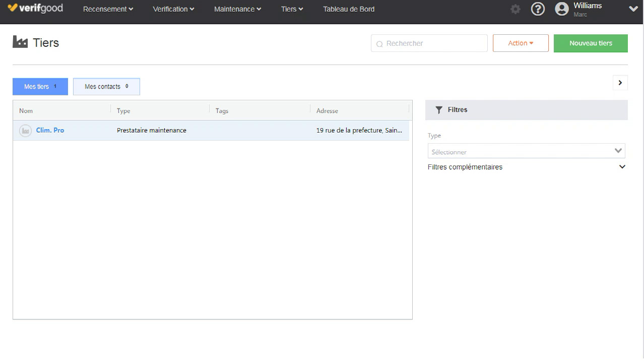Open the settings gear icon
The width and height of the screenshot is (644, 363).
pyautogui.click(x=515, y=9)
